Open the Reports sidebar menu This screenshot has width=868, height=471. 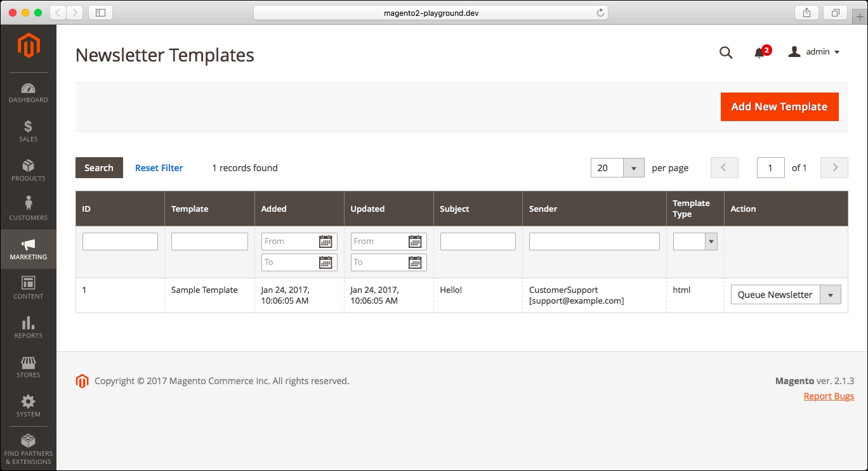click(x=28, y=328)
